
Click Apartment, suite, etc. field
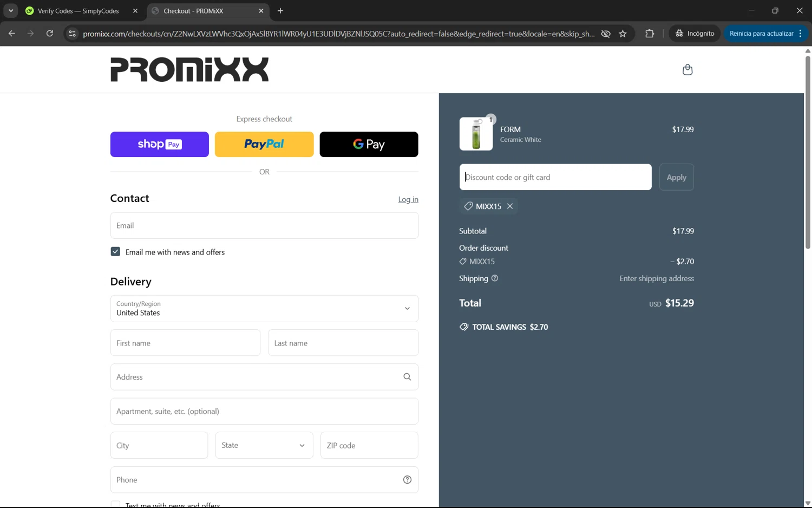click(264, 411)
